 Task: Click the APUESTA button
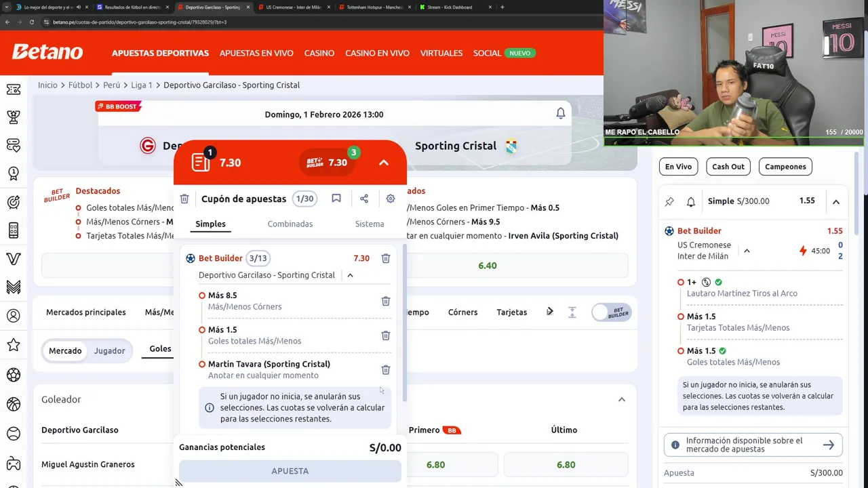(x=290, y=471)
